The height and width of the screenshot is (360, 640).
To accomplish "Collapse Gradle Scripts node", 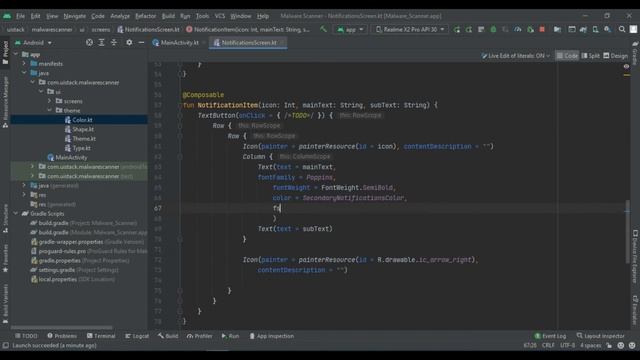I will [x=16, y=213].
